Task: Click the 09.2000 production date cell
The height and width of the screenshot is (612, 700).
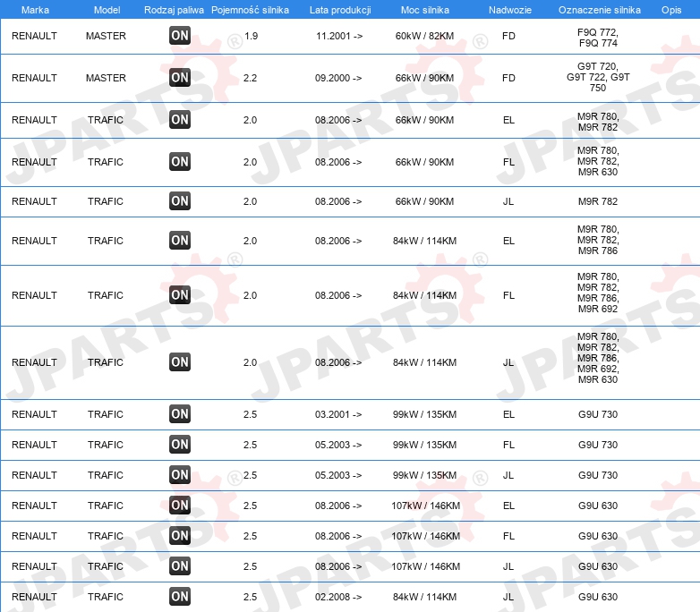Action: (338, 78)
